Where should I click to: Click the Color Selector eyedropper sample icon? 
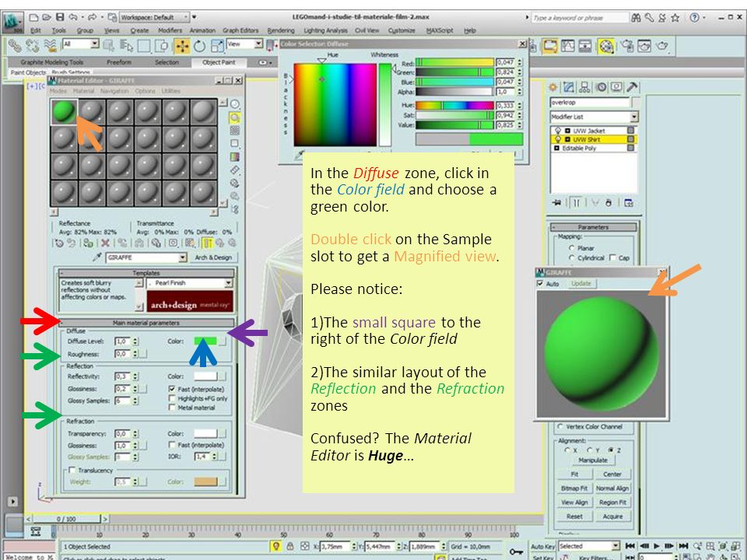(299, 154)
